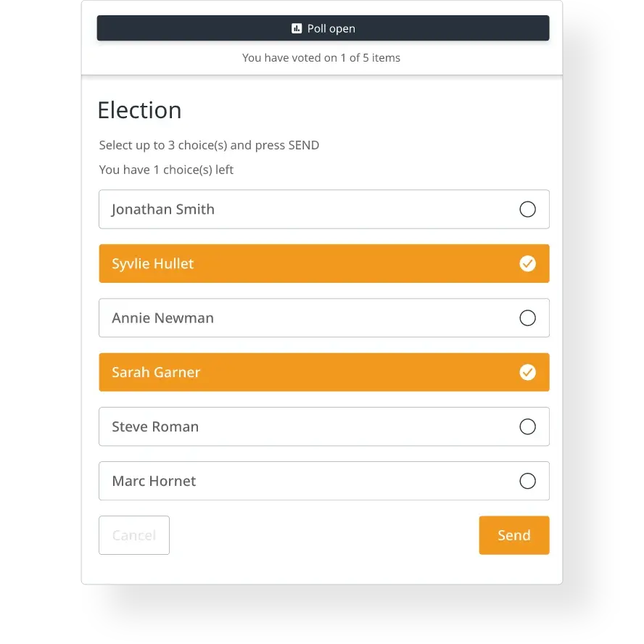The width and height of the screenshot is (644, 644).
Task: Select the Steve Roman radio button
Action: 527,426
